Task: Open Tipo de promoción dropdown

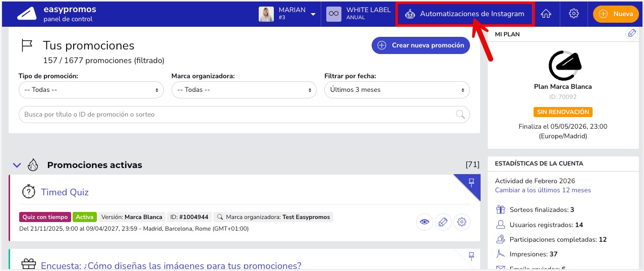Action: point(91,90)
